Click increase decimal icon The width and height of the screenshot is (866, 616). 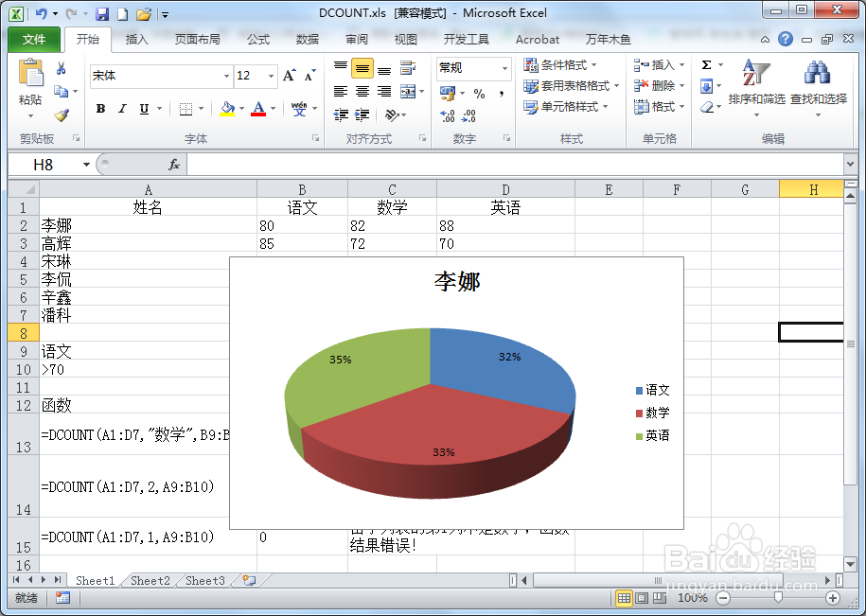click(448, 115)
